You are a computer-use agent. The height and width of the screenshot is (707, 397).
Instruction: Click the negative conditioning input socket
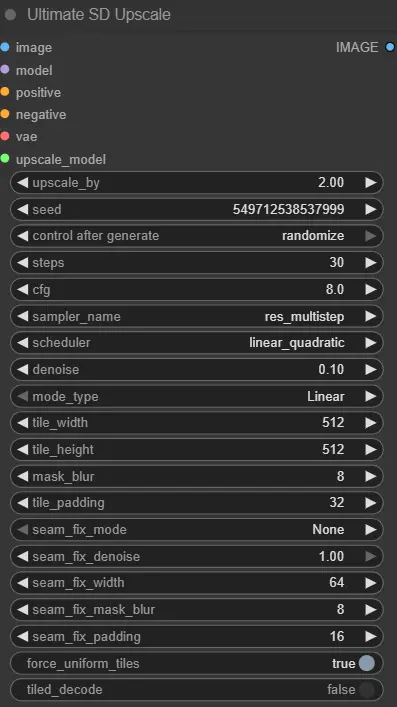[5, 114]
